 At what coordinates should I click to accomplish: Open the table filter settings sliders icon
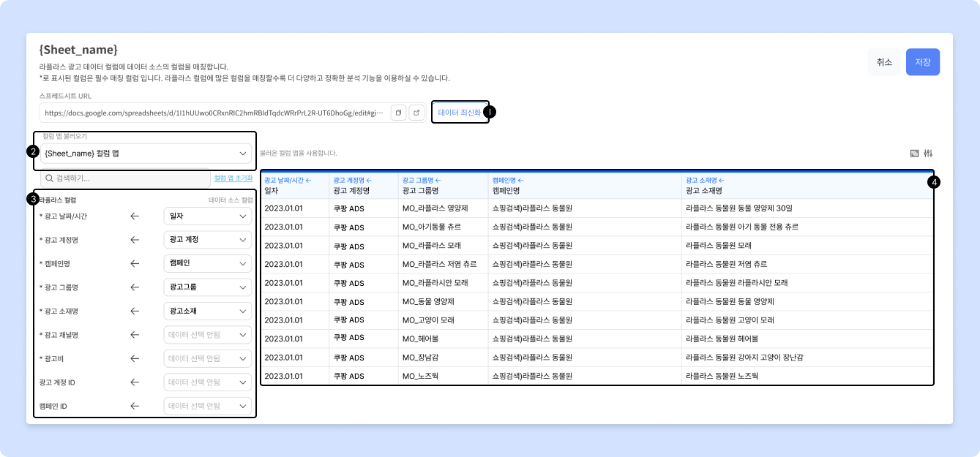929,154
